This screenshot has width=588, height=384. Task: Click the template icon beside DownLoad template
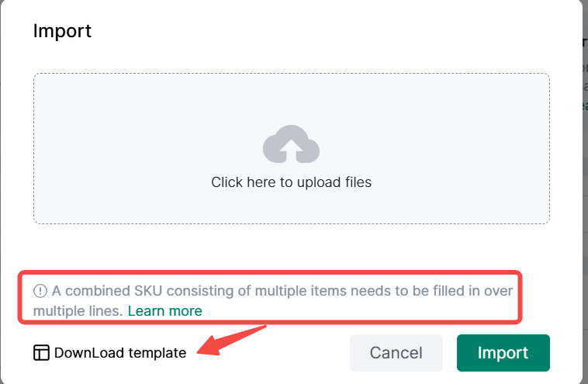tap(41, 353)
